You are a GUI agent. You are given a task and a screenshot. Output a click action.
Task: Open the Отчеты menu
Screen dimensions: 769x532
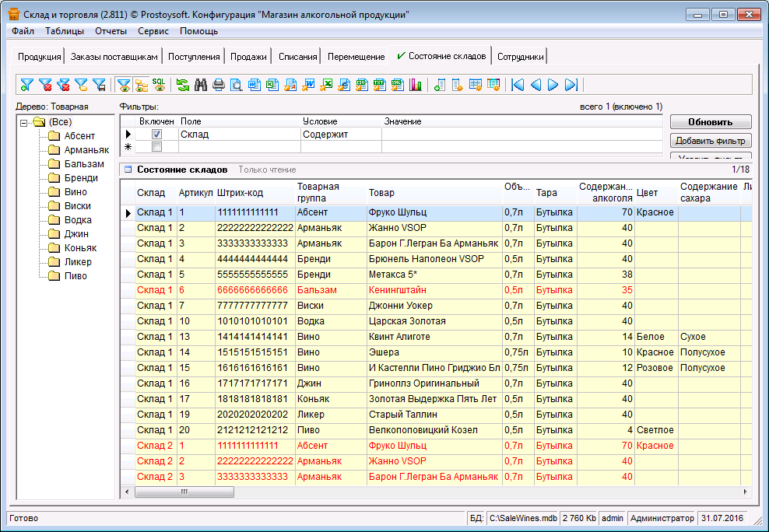click(111, 31)
